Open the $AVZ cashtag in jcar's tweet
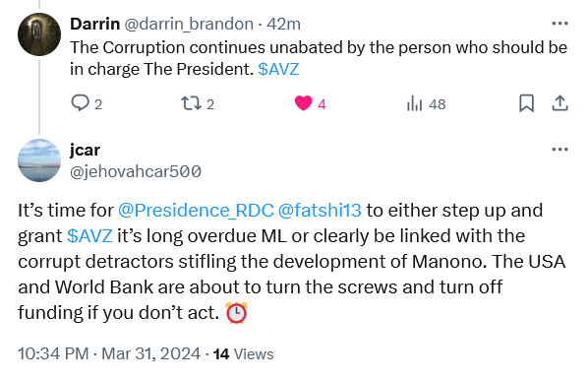 pos(89,236)
